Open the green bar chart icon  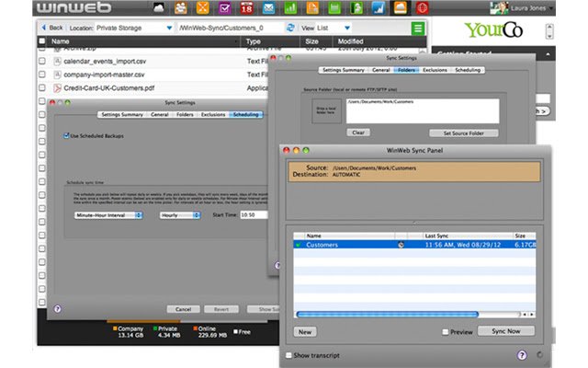coord(290,7)
